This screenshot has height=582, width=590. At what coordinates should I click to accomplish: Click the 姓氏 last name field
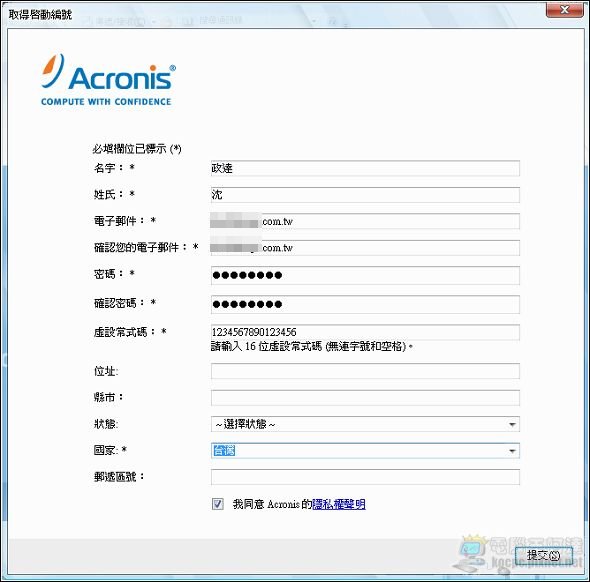(365, 195)
